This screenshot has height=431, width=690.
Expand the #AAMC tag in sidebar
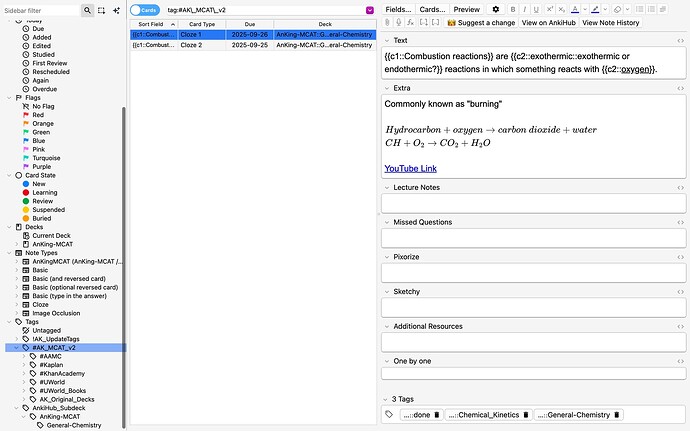(23, 357)
